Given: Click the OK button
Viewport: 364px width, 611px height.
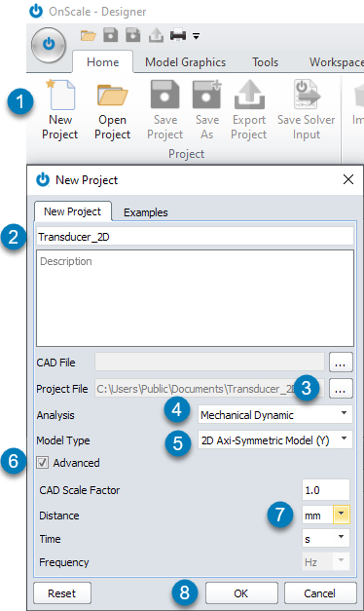Looking at the screenshot, I should (241, 593).
